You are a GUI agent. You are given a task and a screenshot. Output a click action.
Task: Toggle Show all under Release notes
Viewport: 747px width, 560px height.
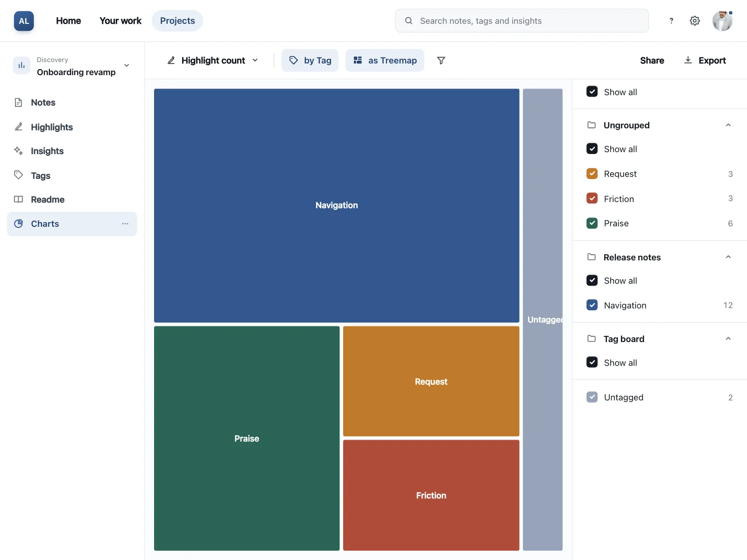click(x=592, y=280)
